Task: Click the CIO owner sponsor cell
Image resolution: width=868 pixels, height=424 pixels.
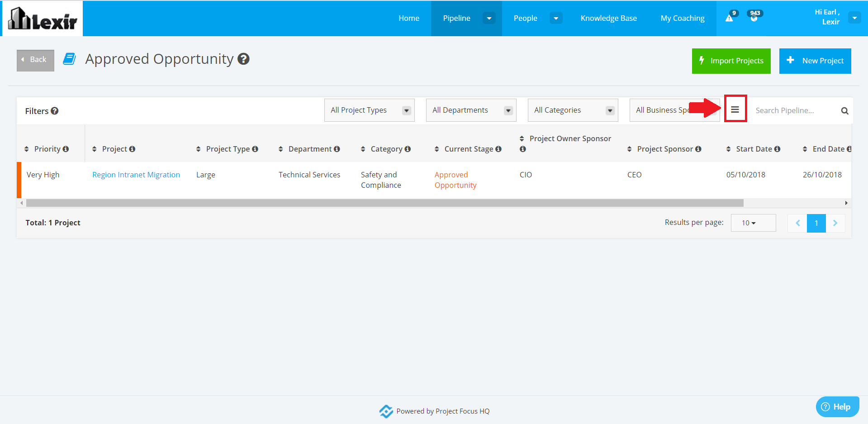Action: pos(526,175)
